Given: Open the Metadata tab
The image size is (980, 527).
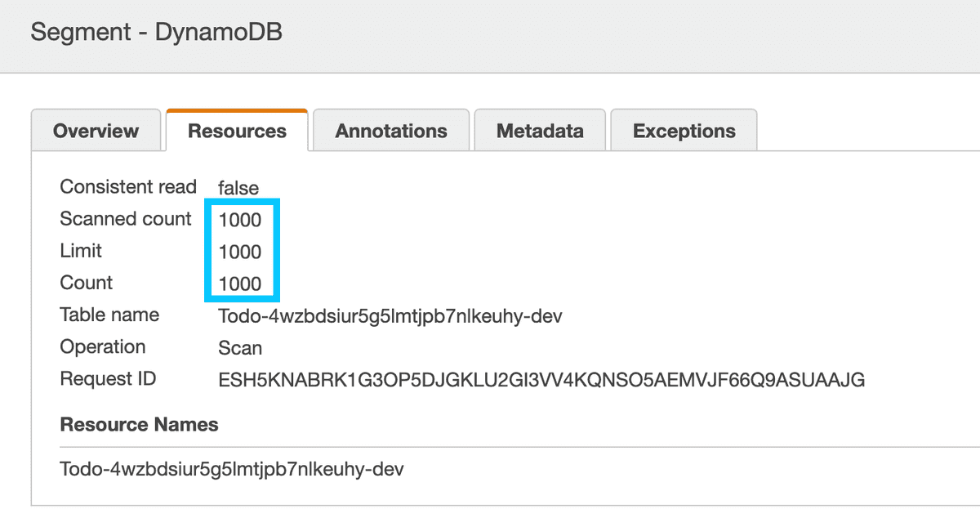Looking at the screenshot, I should 540,131.
